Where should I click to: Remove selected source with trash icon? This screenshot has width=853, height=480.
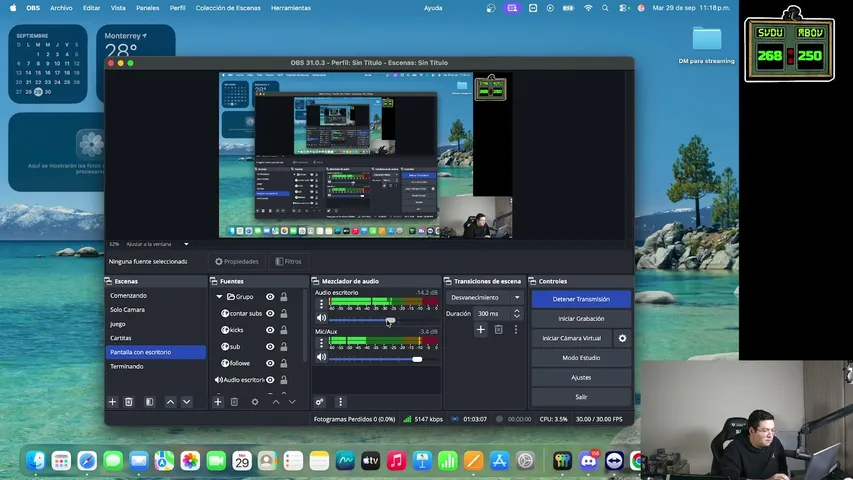[234, 402]
